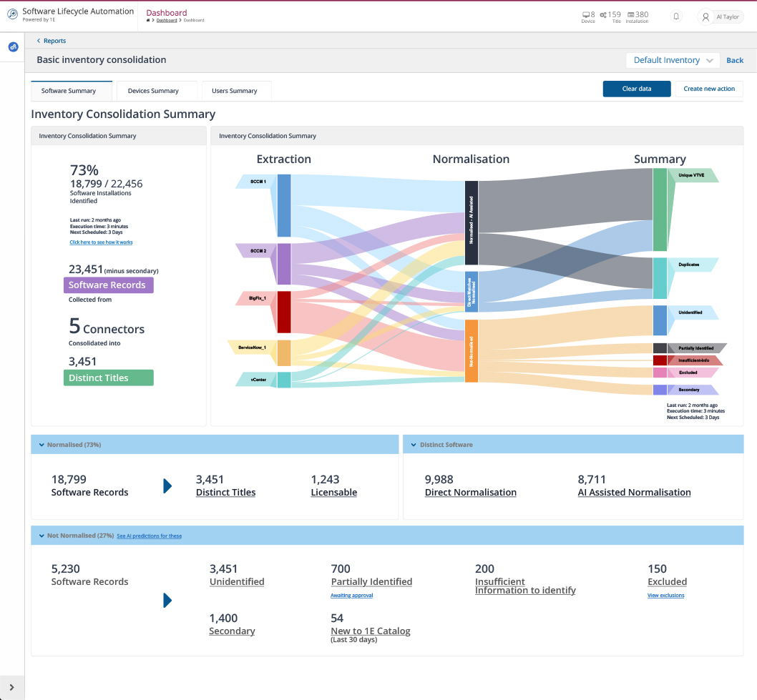Select the blue SCCM 1 extraction bar
The width and height of the screenshot is (757, 700).
point(284,205)
